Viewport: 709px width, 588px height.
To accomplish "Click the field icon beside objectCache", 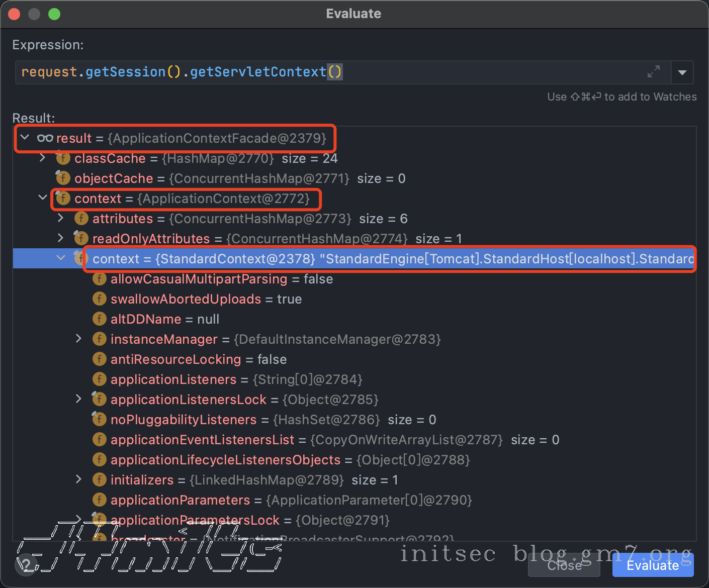I will click(x=63, y=178).
